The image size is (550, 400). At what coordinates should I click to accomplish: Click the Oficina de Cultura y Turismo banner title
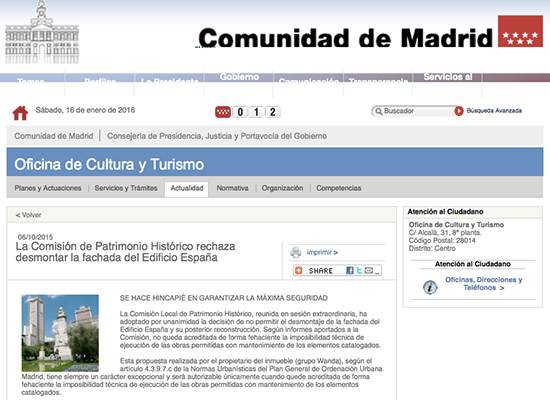tap(109, 164)
